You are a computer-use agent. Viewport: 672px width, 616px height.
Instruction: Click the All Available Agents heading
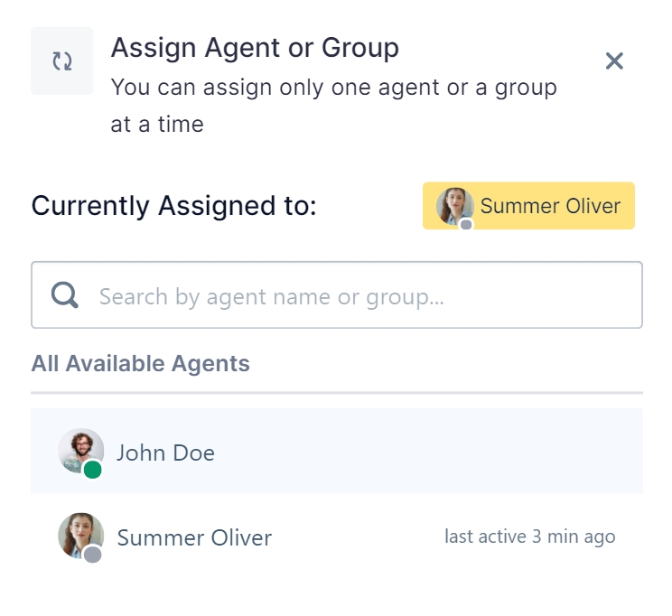tap(140, 363)
